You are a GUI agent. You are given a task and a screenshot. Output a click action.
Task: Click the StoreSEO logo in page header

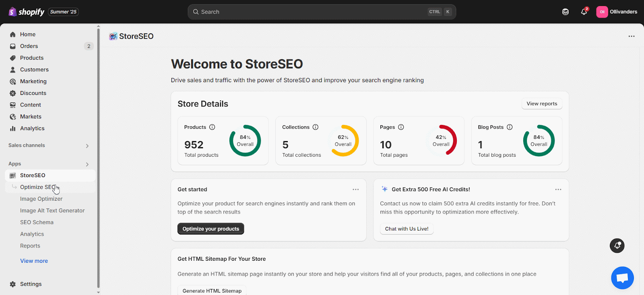[113, 36]
